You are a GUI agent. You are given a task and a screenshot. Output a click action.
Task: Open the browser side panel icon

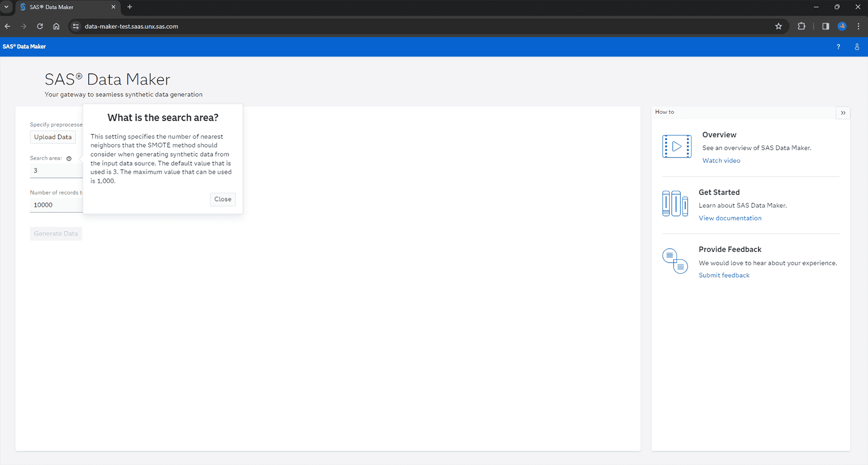click(x=825, y=27)
